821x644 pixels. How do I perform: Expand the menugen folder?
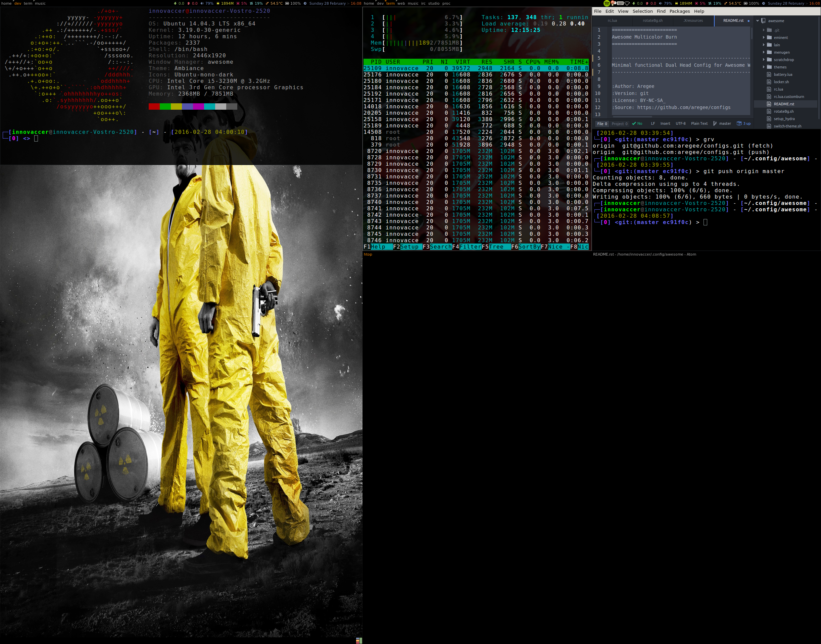click(764, 52)
